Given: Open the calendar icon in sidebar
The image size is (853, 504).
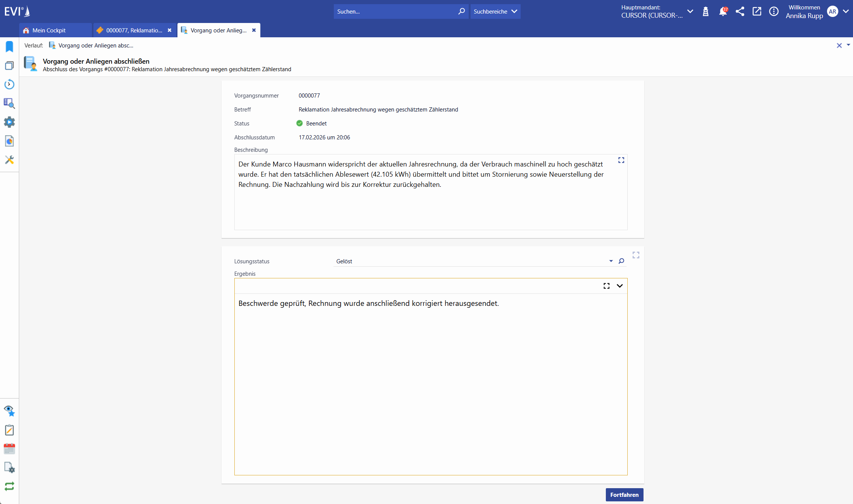Looking at the screenshot, I should tap(9, 449).
